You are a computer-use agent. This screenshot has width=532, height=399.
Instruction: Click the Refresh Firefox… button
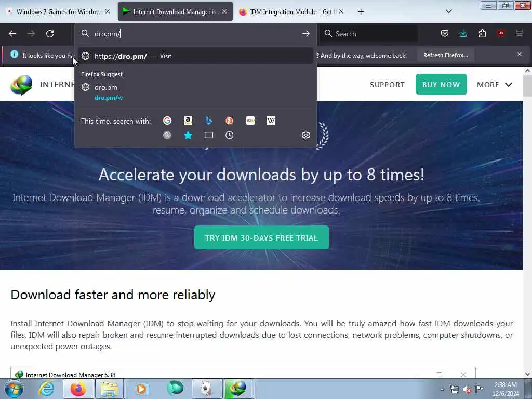point(445,55)
